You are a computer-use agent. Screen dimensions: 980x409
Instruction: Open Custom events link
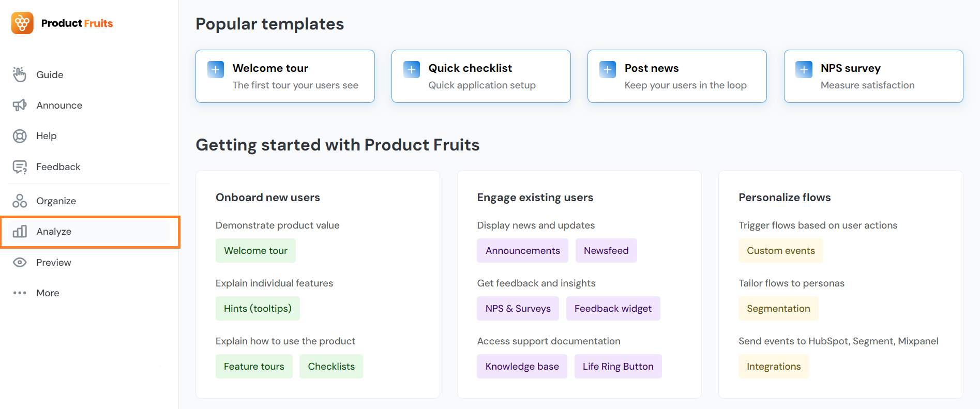(780, 251)
